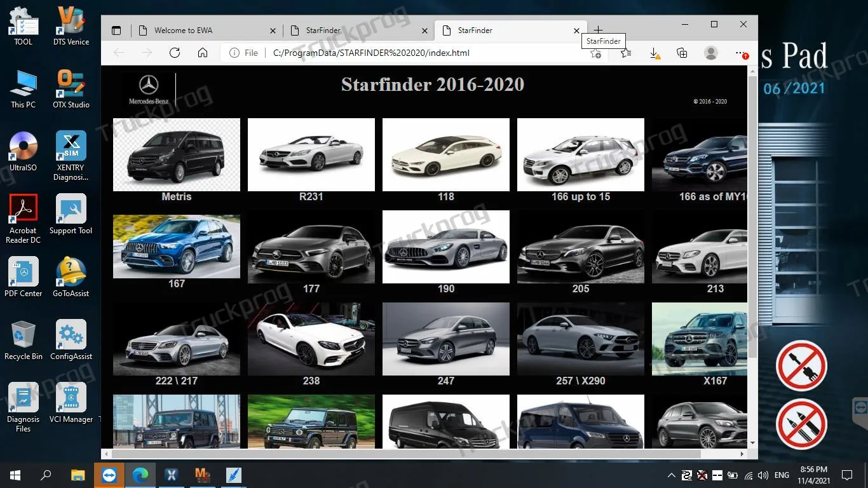Select the Metris vehicle thumbnail
Viewport: 868px width, 488px height.
(x=177, y=154)
